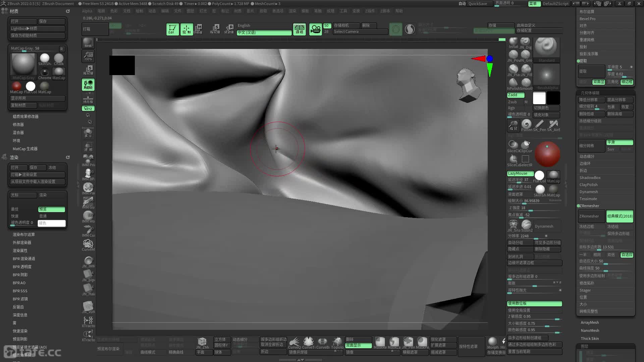Select the Standard brush thumbnail
Image resolution: width=644 pixels, height=362 pixels.
[546, 50]
